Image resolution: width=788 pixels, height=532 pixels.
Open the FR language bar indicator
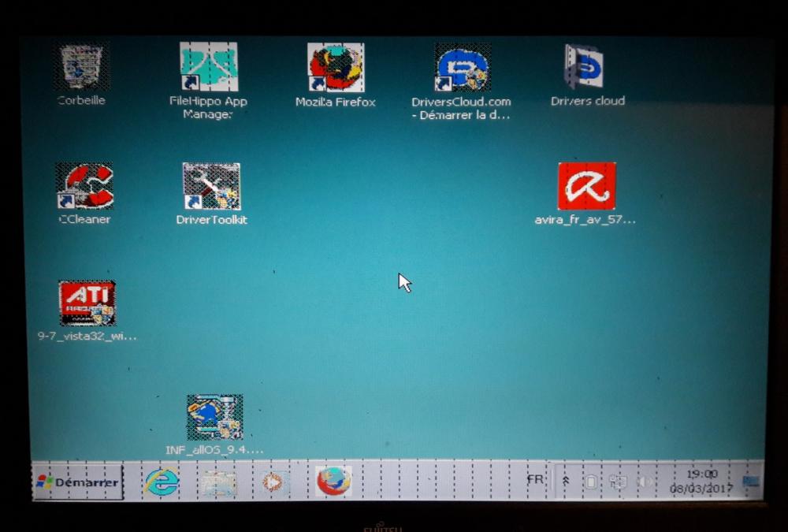(535, 479)
